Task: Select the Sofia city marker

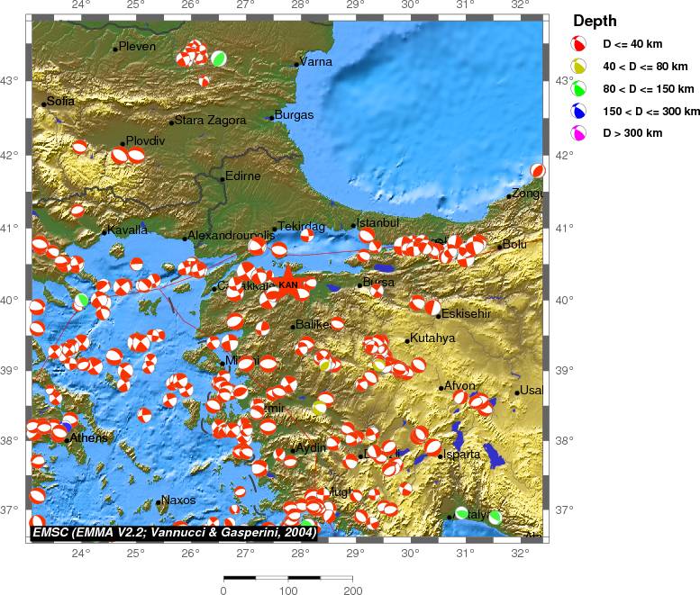Action: click(44, 104)
